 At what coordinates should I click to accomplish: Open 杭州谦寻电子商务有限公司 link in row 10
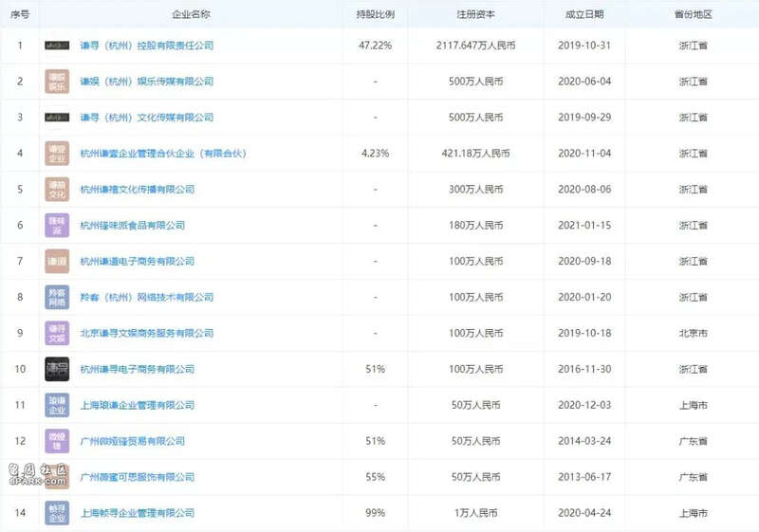(x=138, y=369)
